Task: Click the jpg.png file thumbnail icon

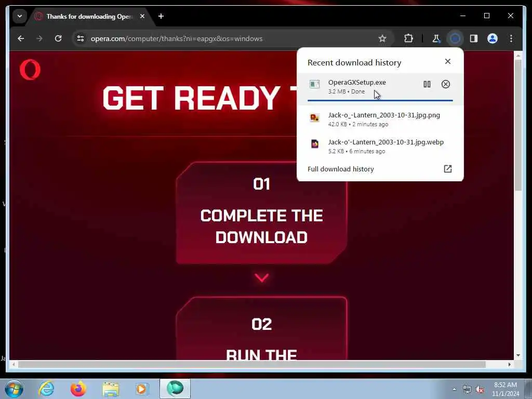Action: point(314,118)
